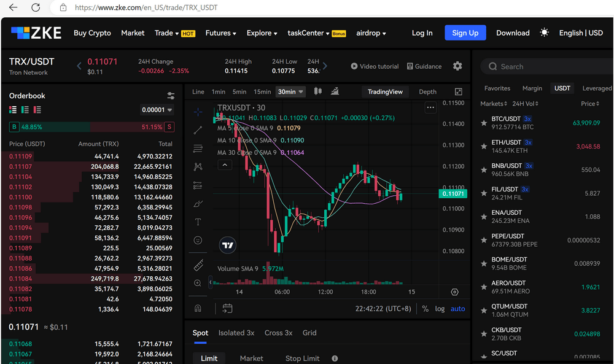Image resolution: width=614 pixels, height=364 pixels.
Task: Toggle auto scale on chart
Action: coord(458,308)
